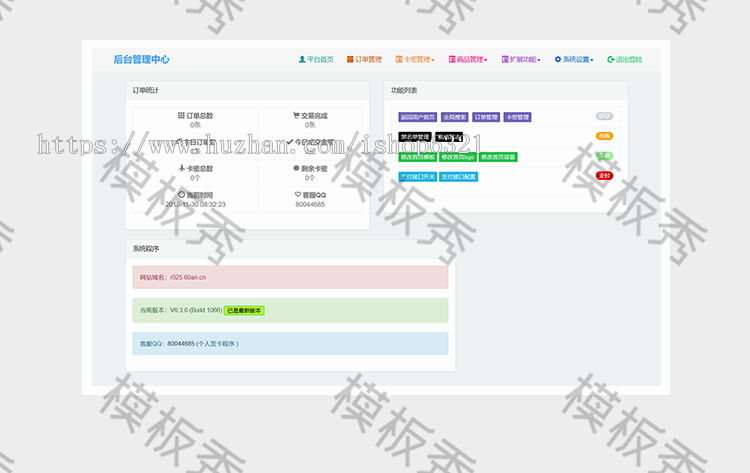The width and height of the screenshot is (750, 473).
Task: Click the heart icon beside 客服QQ
Action: 298,195
